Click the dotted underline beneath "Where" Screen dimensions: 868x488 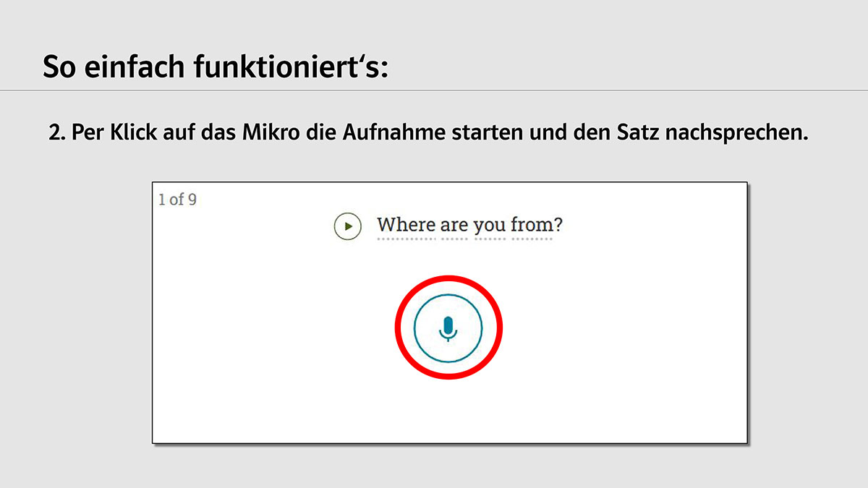(x=407, y=239)
